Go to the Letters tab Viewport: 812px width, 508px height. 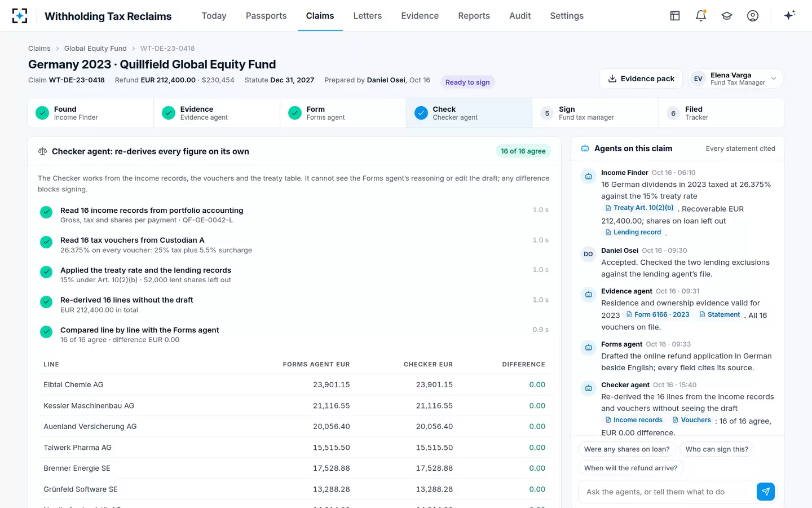[368, 16]
